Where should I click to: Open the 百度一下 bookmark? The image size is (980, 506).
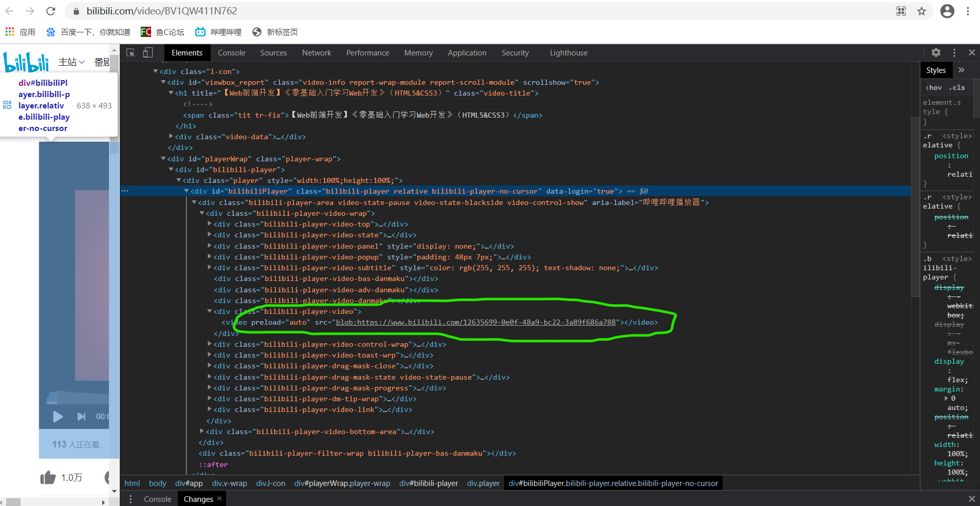pyautogui.click(x=88, y=32)
